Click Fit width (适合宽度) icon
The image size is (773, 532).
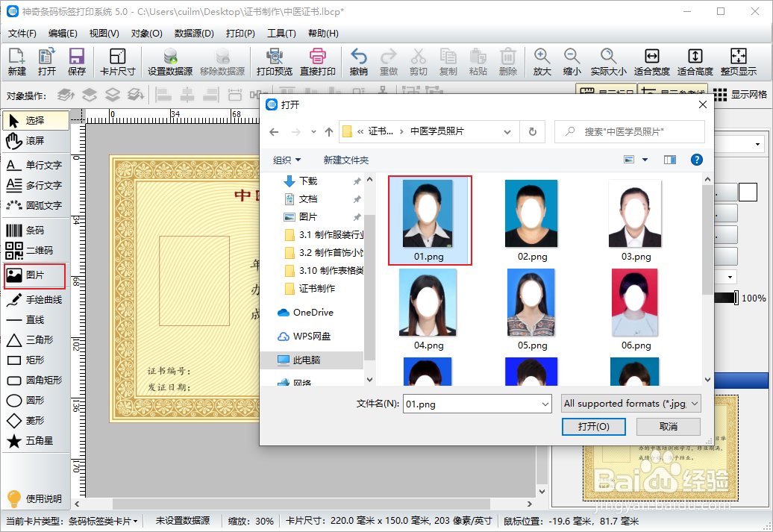651,62
